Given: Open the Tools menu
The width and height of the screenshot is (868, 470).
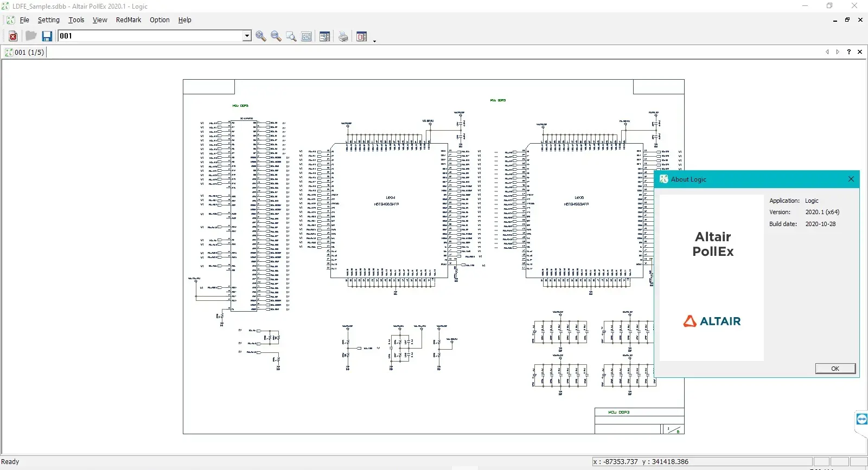Looking at the screenshot, I should click(x=76, y=20).
